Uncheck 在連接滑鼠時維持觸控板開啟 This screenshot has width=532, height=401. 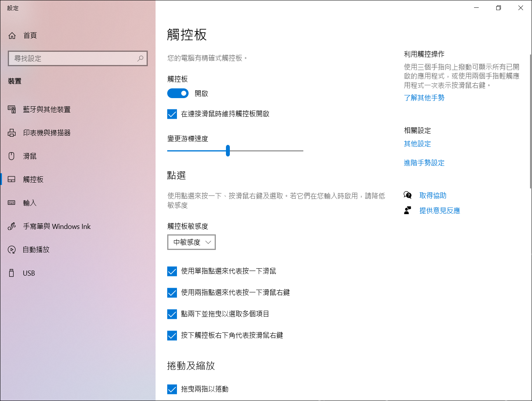[x=172, y=114]
